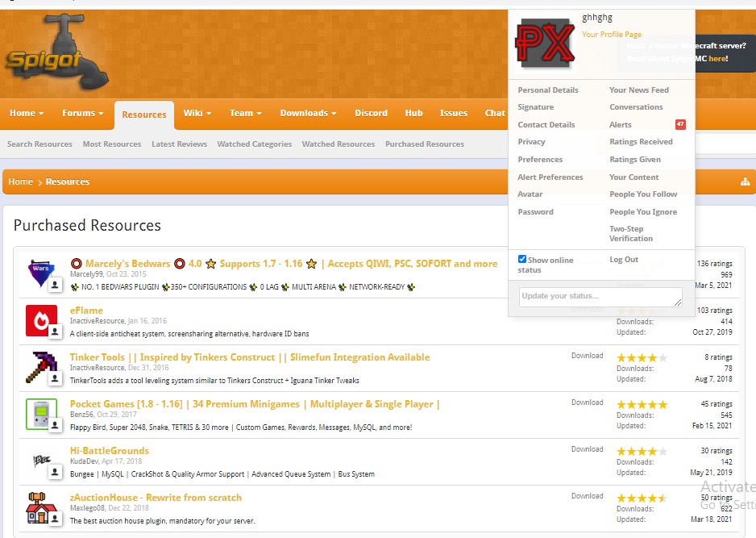Open Watched Categories
This screenshot has width=756, height=538.
pos(255,144)
